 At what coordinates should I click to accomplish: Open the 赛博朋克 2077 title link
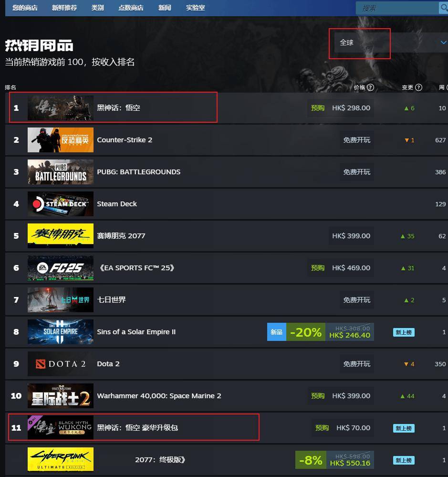coord(121,236)
